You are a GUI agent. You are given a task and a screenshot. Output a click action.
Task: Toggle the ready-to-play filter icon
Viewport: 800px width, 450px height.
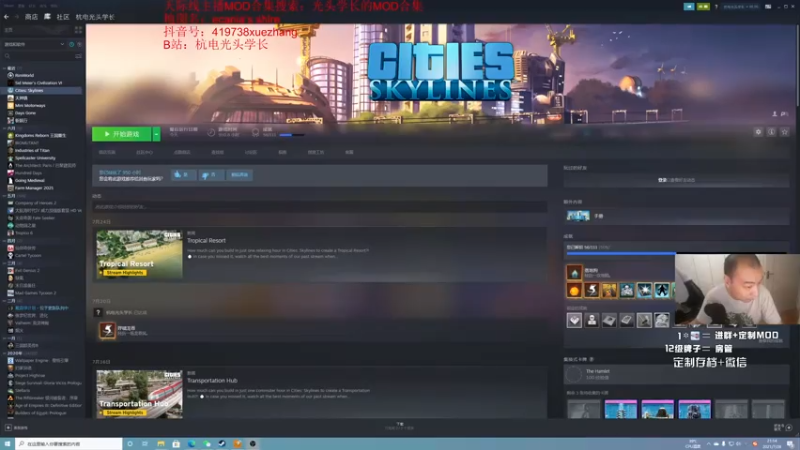tap(79, 44)
